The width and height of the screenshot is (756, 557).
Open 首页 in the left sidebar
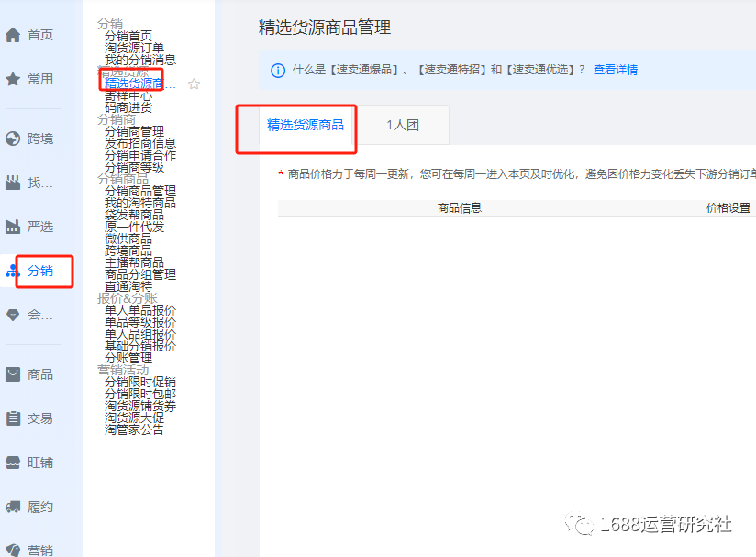click(x=40, y=35)
